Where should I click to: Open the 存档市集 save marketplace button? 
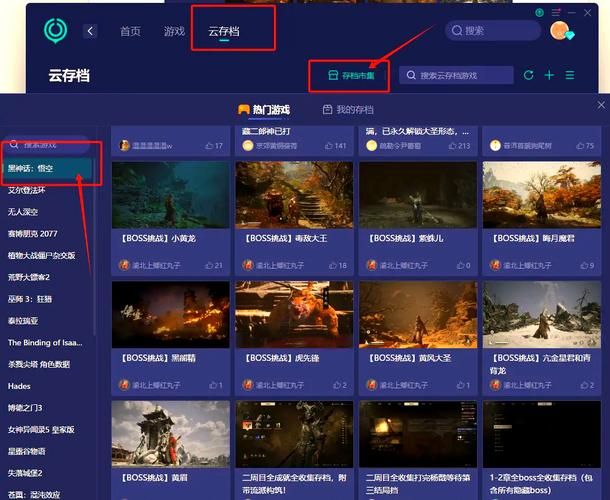click(351, 75)
